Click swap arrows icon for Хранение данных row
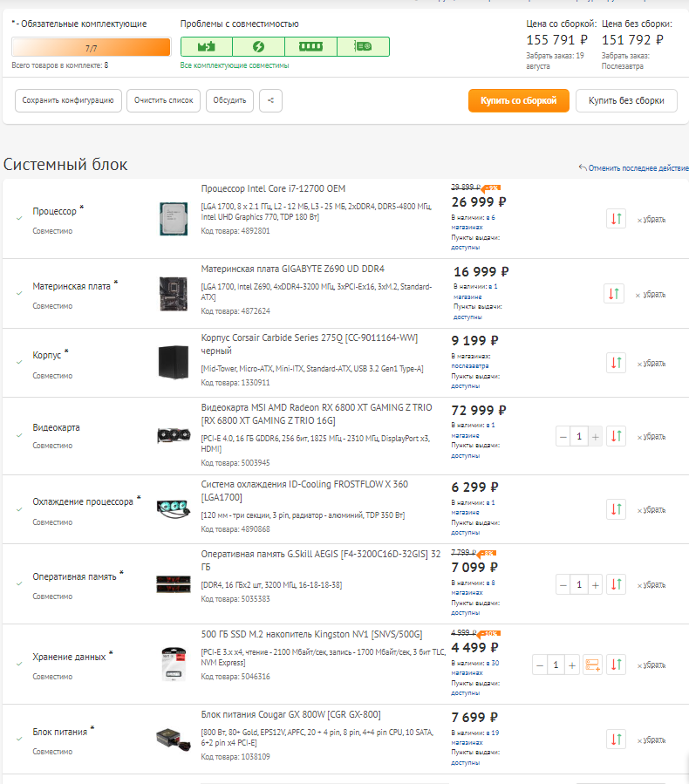This screenshot has height=784, width=689. [x=616, y=665]
